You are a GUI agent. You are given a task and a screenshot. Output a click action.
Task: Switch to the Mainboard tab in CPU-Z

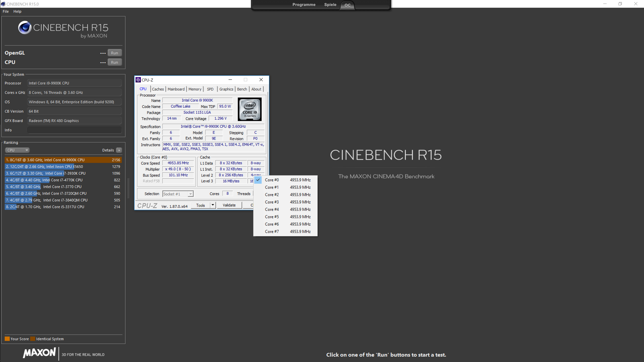pos(176,89)
